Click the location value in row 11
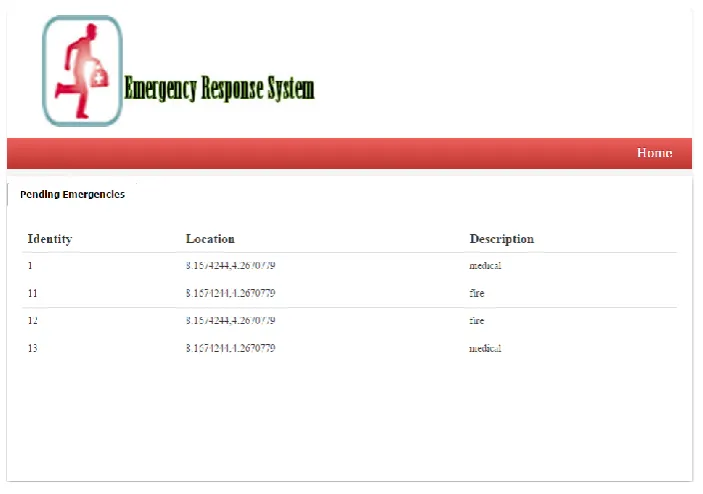Viewport: 703px width, 494px height. point(230,294)
